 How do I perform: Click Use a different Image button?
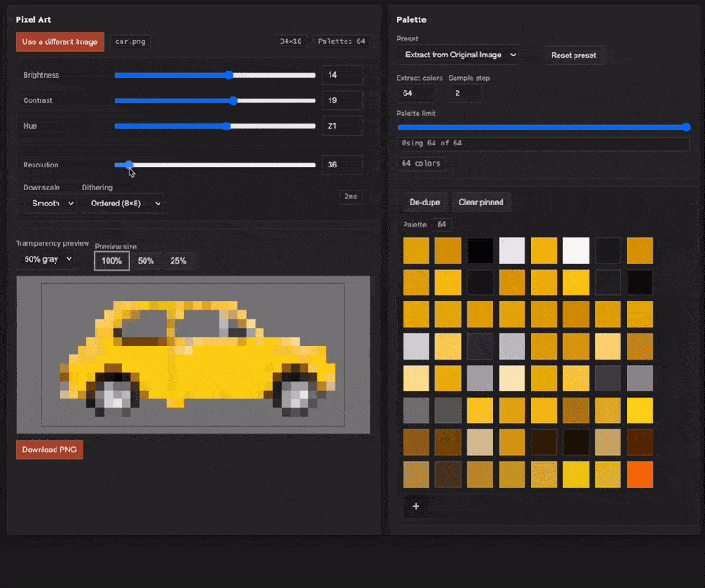(60, 41)
